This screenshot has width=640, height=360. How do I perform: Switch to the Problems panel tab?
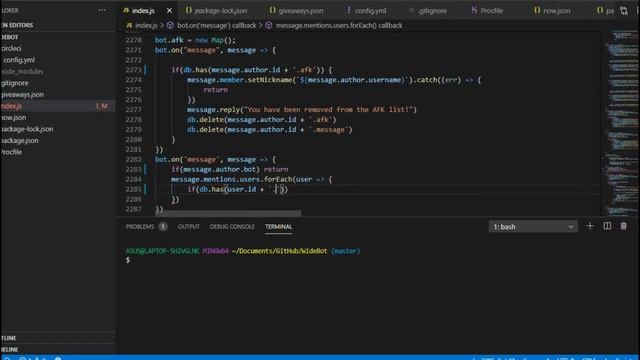coord(140,227)
